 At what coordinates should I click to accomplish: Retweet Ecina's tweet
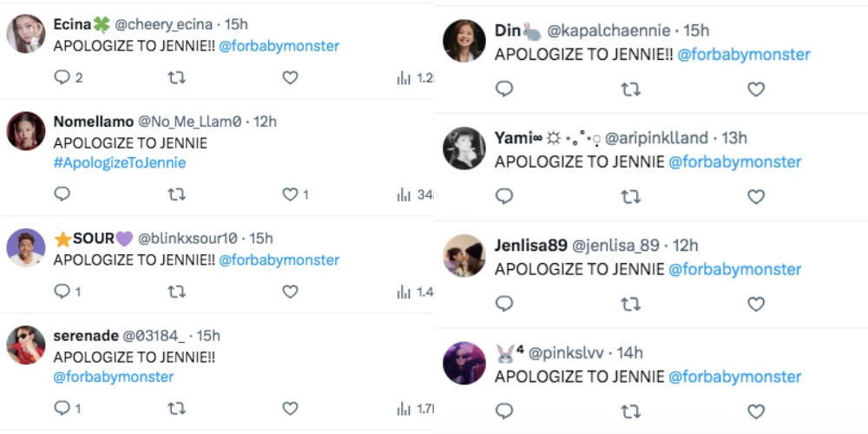point(176,77)
